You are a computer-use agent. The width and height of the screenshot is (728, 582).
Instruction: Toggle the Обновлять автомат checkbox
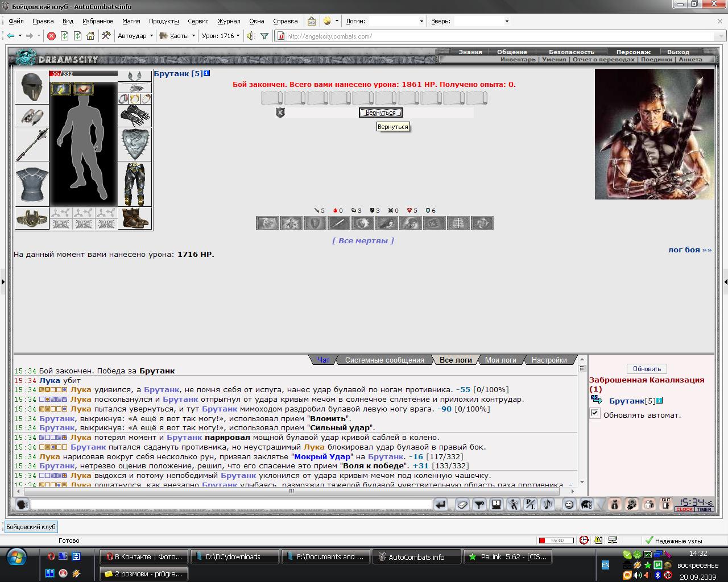point(594,413)
